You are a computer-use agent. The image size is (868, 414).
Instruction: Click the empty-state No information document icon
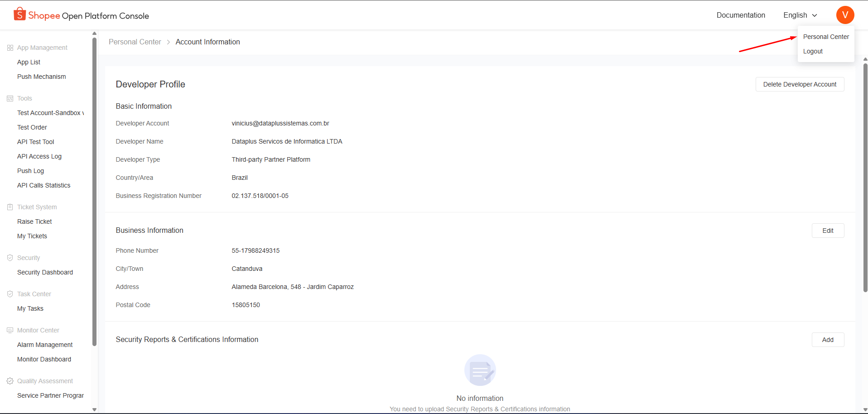[x=480, y=370]
